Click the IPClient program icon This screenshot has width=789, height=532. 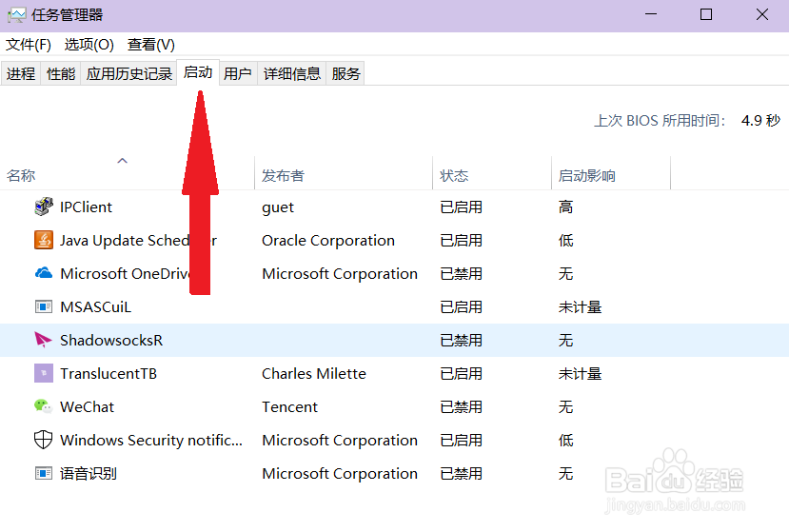click(x=43, y=207)
